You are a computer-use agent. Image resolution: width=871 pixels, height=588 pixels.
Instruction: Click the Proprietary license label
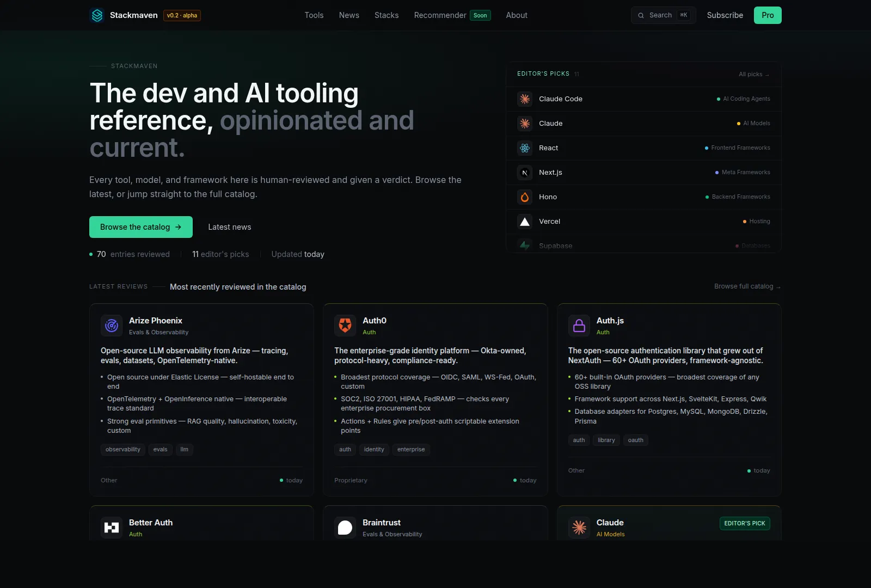click(x=351, y=481)
